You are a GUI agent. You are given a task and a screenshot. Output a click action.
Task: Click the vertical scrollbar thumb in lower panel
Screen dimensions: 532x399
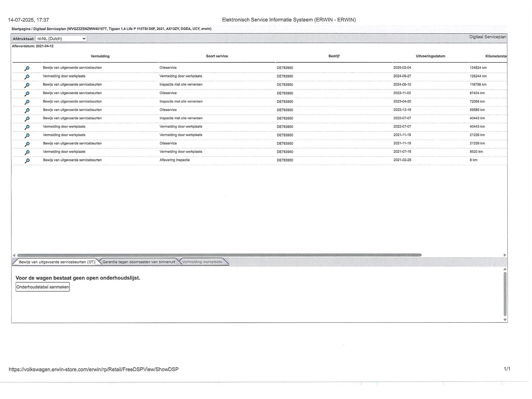[505, 294]
